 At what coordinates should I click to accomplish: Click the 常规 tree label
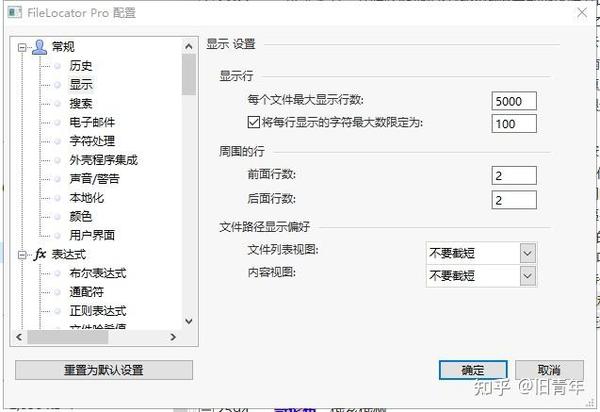point(63,47)
